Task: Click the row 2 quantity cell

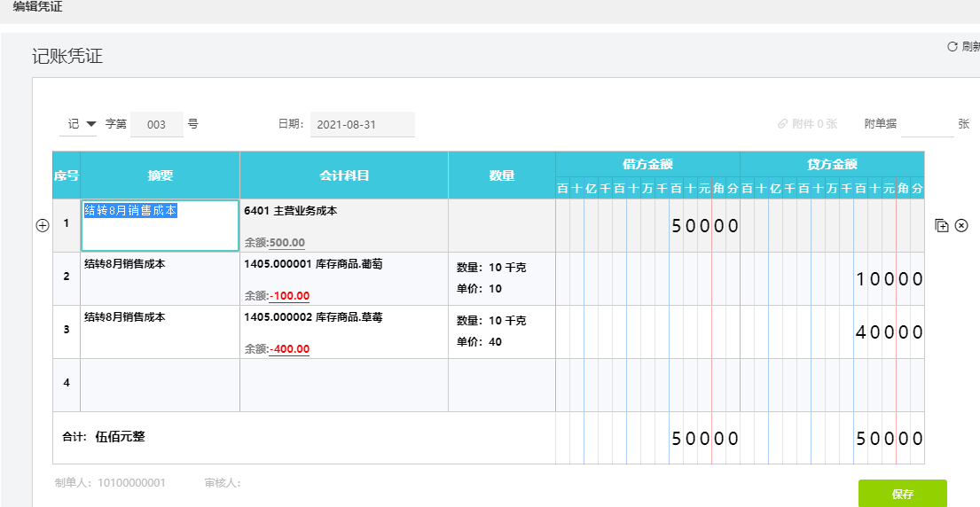Action: [x=502, y=278]
